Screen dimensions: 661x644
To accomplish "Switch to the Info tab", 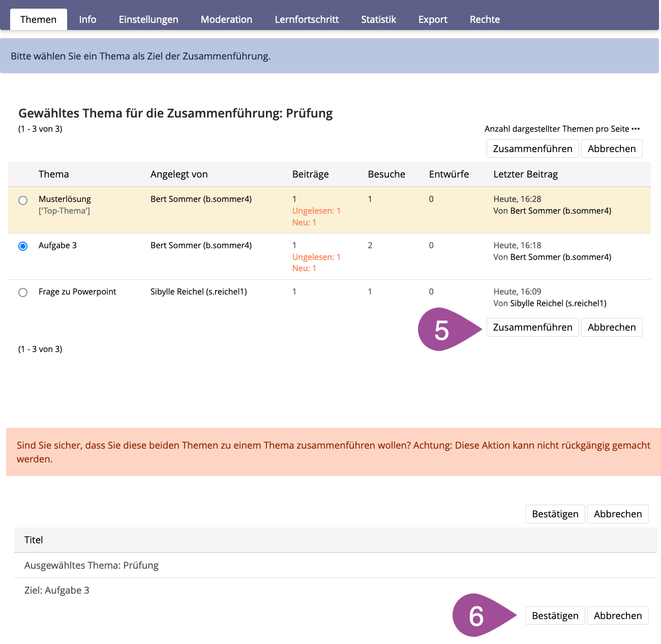I will point(87,19).
